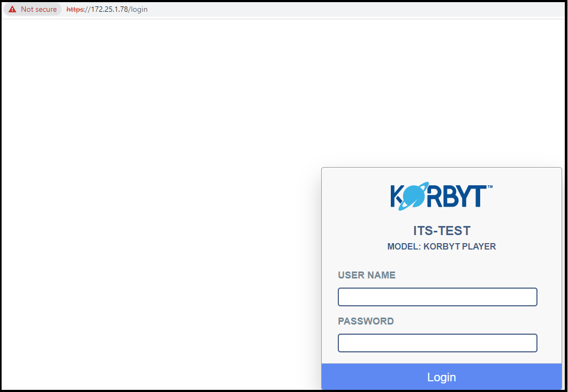
Task: Click the Korbyt planet icon in the logo
Action: point(413,195)
